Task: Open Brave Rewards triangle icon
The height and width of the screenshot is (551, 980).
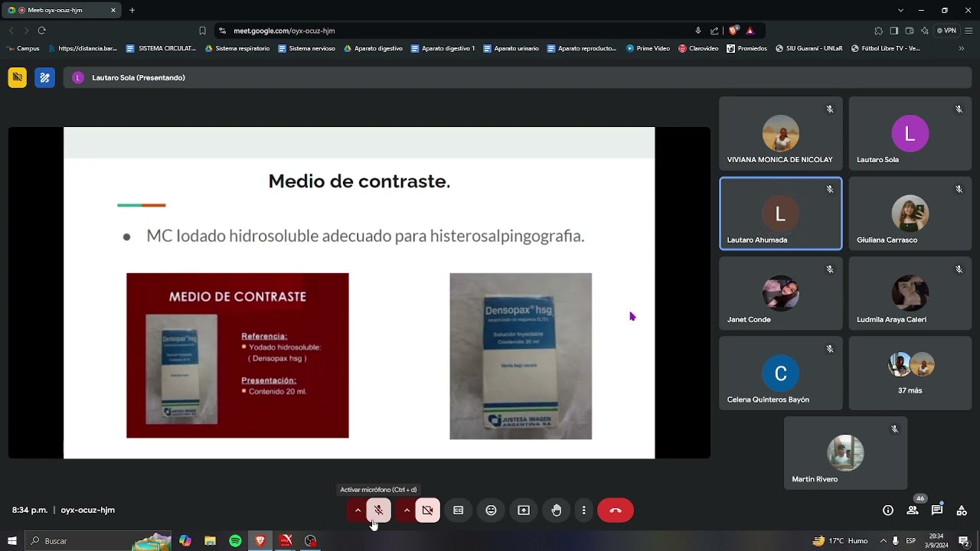Action: click(x=750, y=31)
